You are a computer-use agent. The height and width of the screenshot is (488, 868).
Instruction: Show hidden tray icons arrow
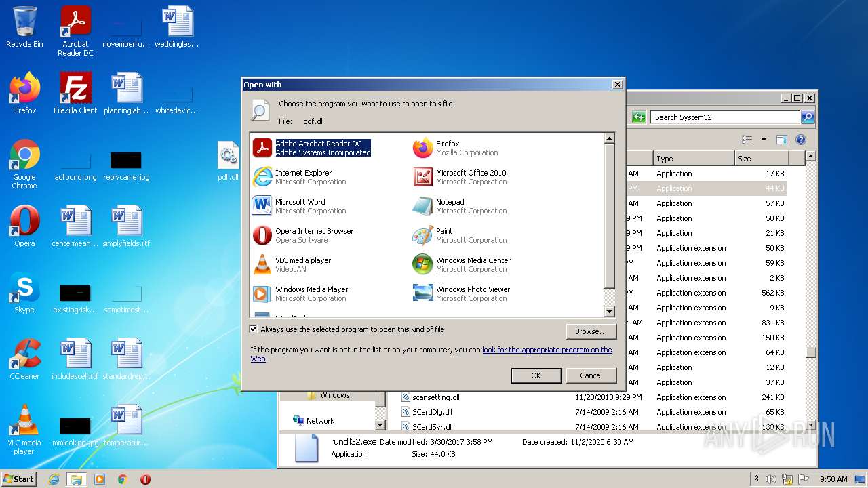756,479
